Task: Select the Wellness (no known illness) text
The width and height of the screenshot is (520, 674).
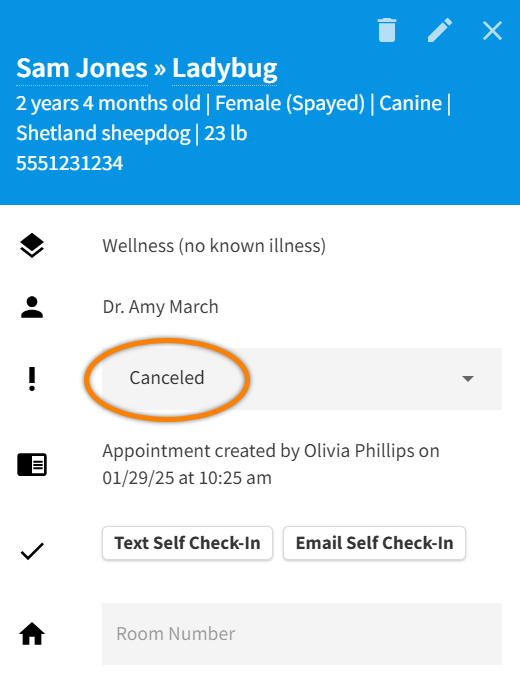Action: coord(214,246)
